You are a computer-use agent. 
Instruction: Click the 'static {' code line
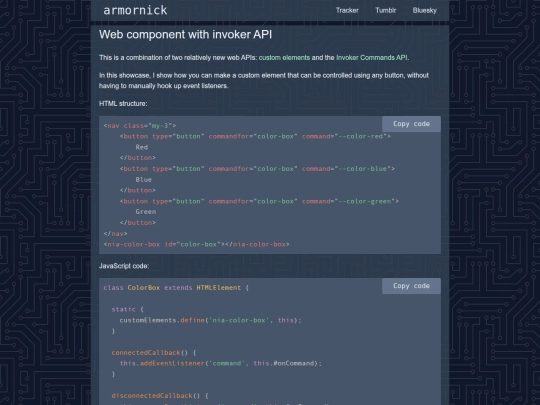coord(127,309)
